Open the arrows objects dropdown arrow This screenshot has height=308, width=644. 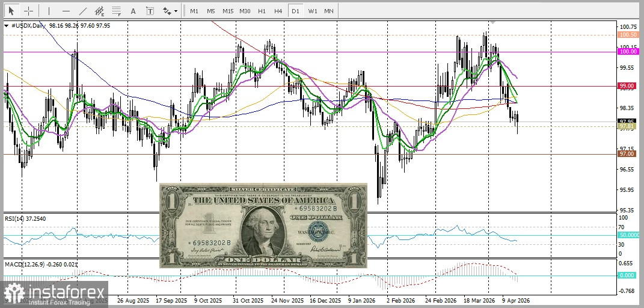point(176,11)
